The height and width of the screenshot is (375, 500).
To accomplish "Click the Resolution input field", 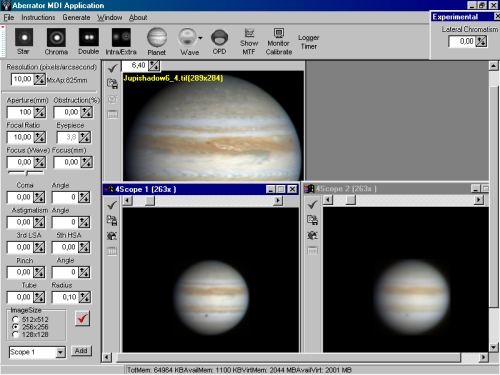I will coord(22,79).
